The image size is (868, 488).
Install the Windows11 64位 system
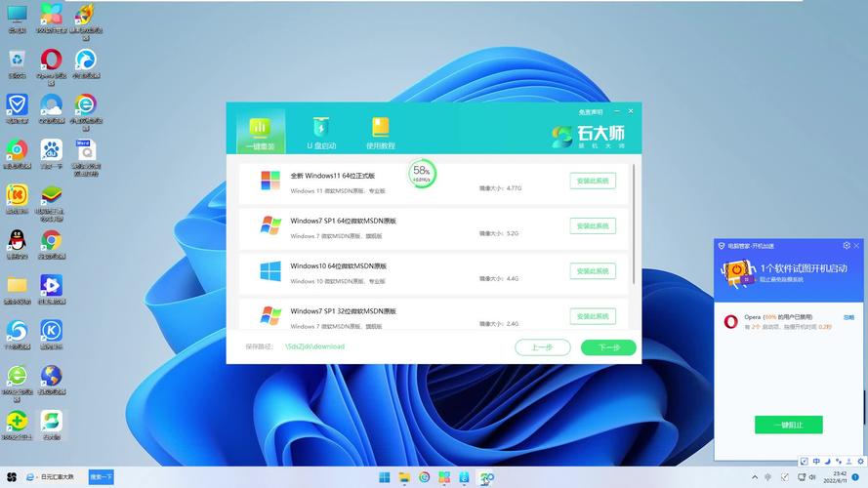coord(593,181)
